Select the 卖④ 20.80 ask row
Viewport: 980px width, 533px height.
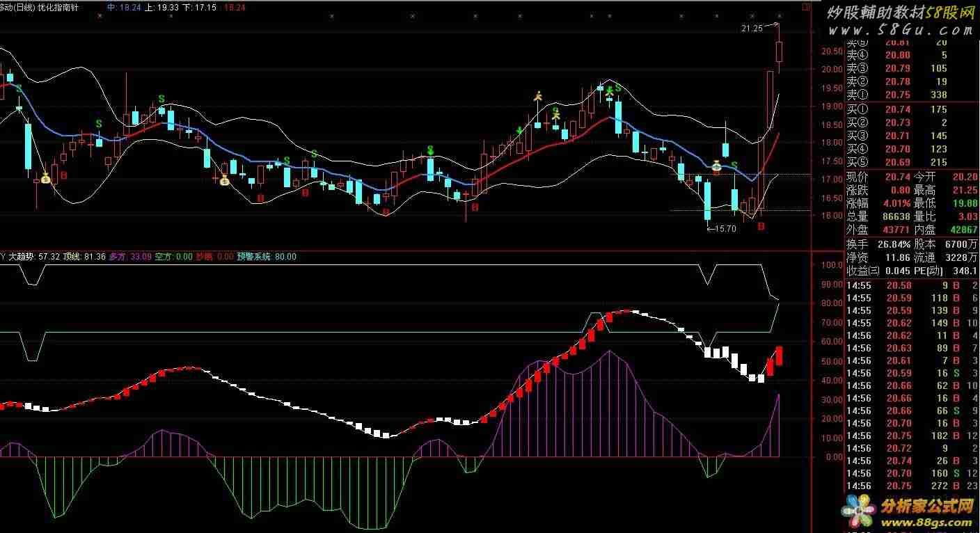[x=912, y=56]
